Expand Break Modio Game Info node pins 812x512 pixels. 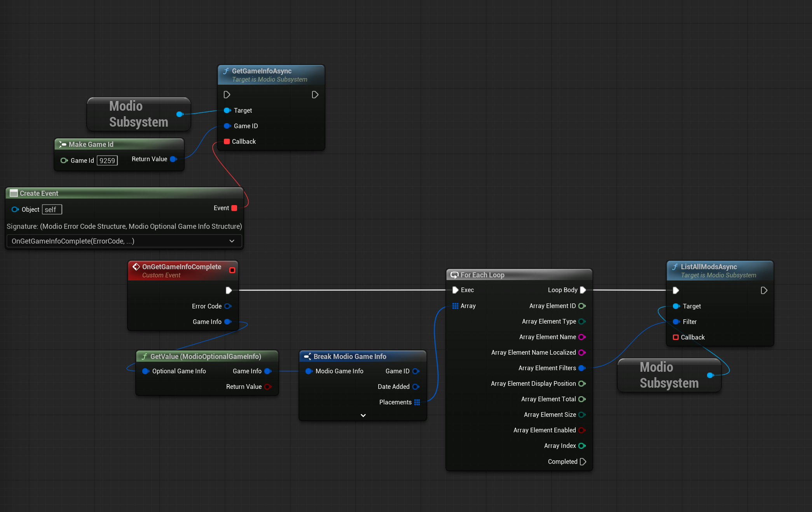363,415
